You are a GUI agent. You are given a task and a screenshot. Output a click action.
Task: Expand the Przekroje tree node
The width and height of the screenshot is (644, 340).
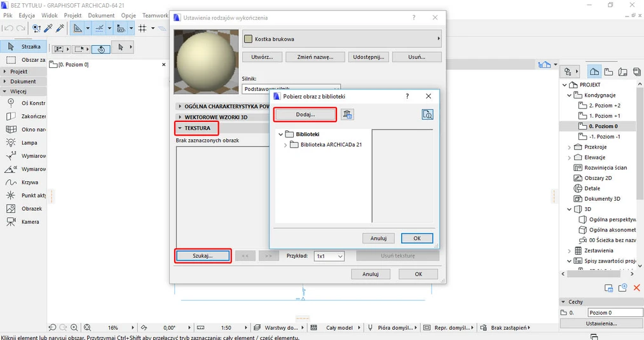click(569, 147)
